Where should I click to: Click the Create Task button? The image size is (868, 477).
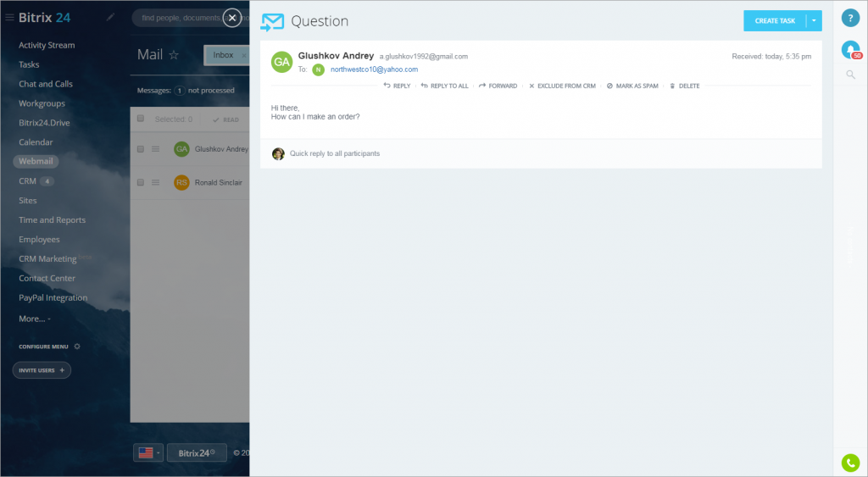775,21
